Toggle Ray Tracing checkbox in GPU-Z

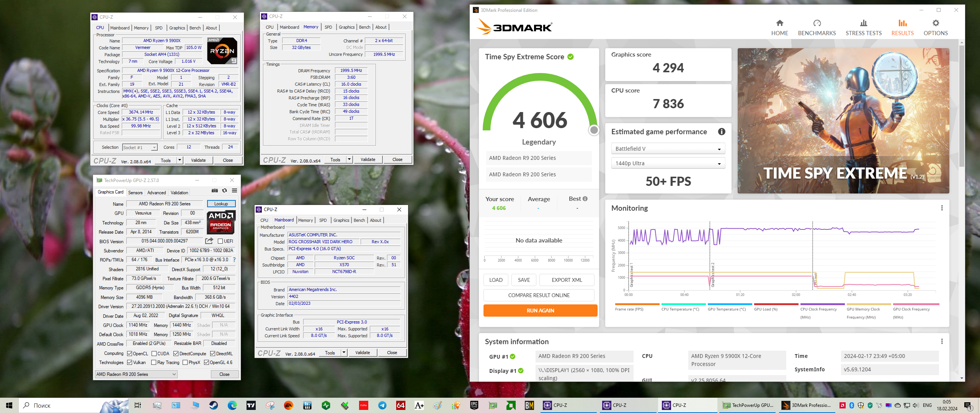point(154,363)
